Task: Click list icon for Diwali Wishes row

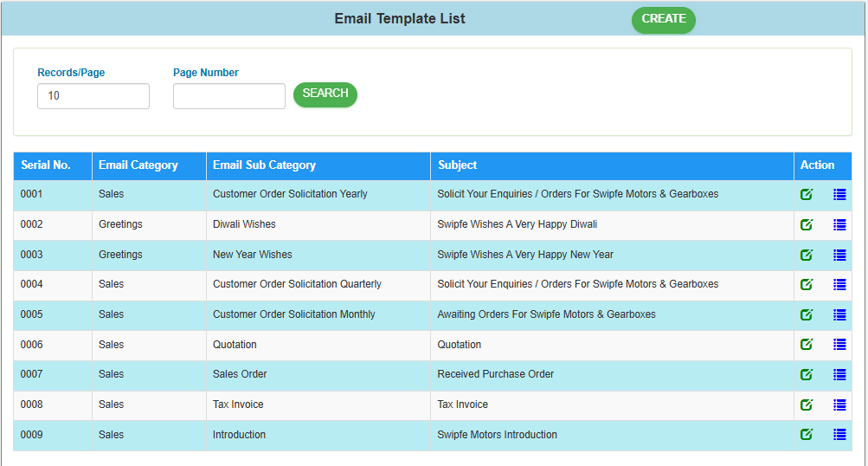Action: (x=839, y=224)
